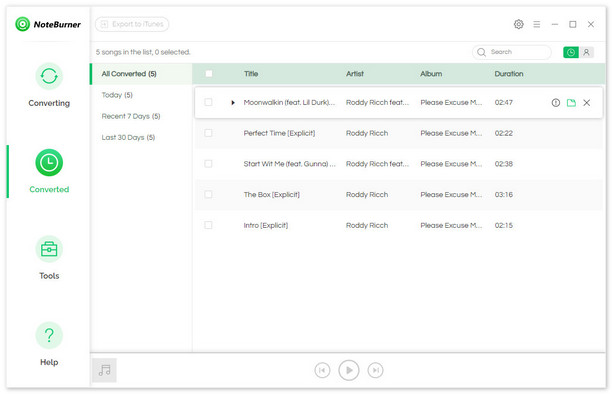
Task: Open settings gear icon
Action: tap(518, 24)
